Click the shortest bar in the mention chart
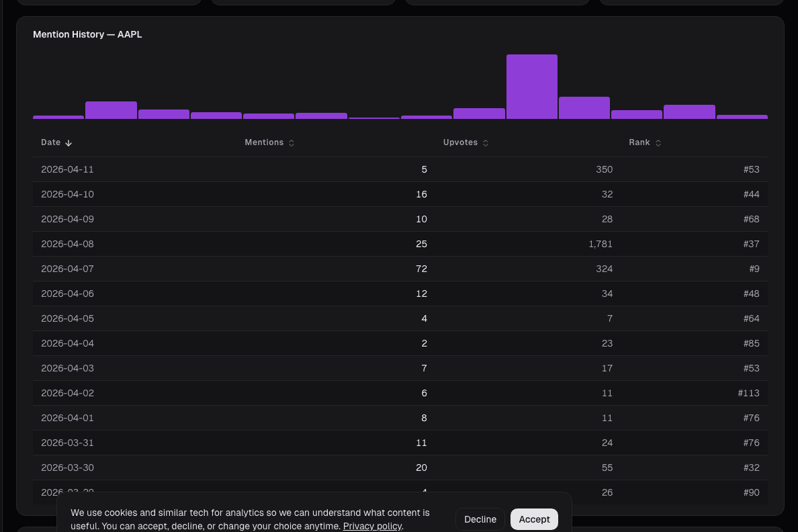The height and width of the screenshot is (532, 798). click(374, 118)
